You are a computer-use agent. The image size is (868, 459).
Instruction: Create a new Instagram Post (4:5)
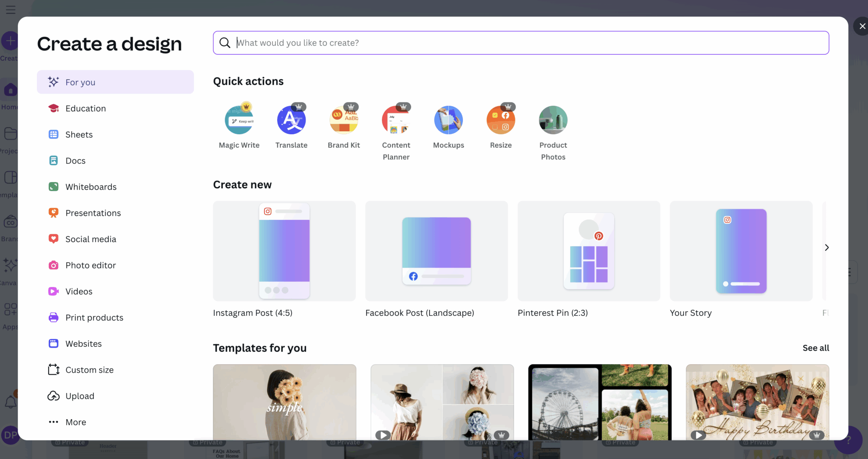point(284,259)
